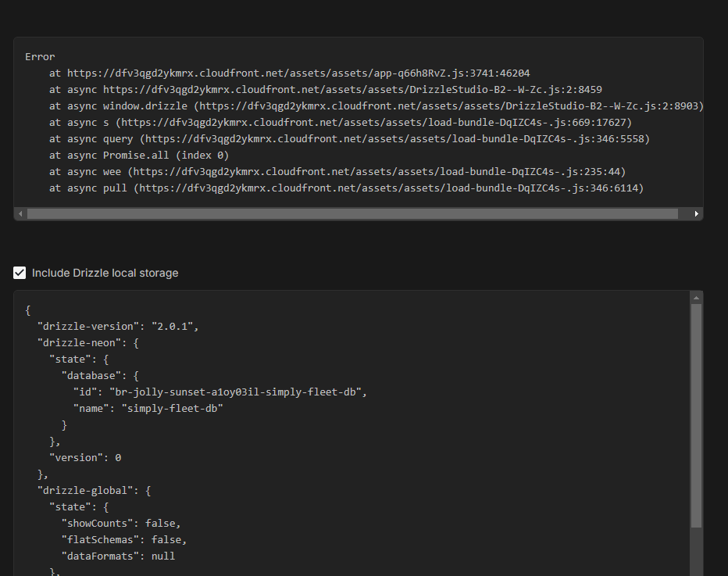Click the "drizzle-version": "2.0.1" line

coord(118,327)
